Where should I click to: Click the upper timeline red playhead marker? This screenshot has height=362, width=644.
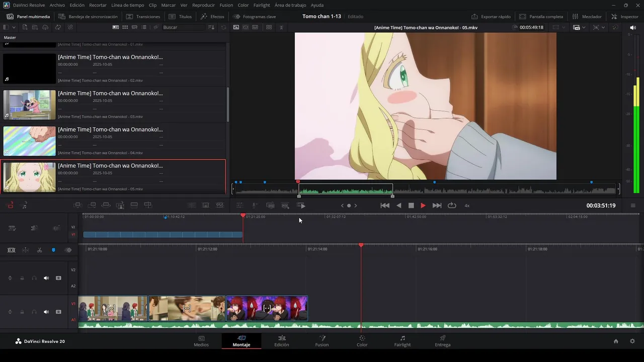243,216
